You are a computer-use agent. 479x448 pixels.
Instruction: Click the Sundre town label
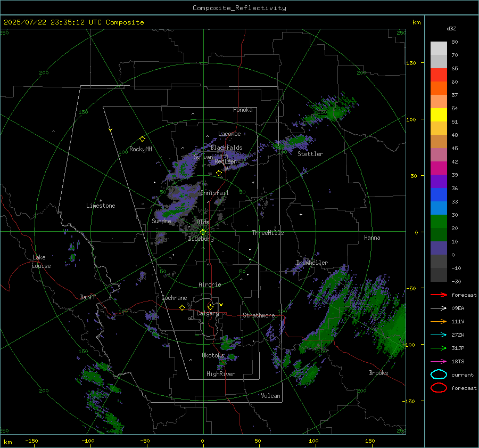pyautogui.click(x=161, y=221)
